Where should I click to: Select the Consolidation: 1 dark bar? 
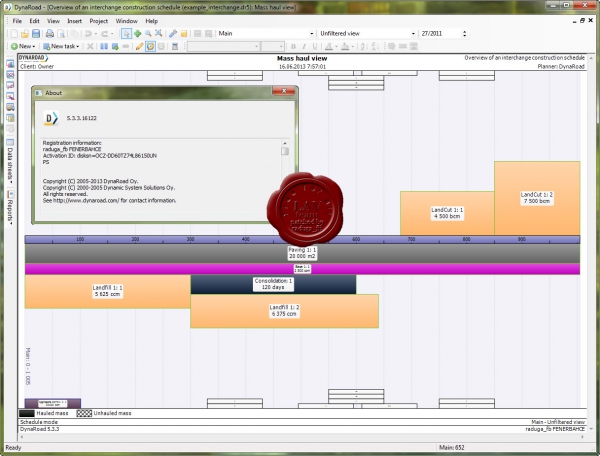coord(273,284)
